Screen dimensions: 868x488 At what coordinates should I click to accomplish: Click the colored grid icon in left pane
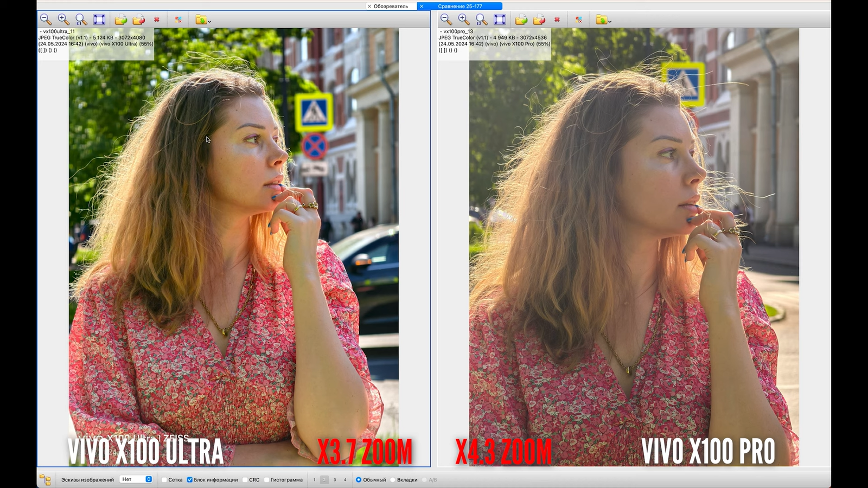pyautogui.click(x=178, y=20)
